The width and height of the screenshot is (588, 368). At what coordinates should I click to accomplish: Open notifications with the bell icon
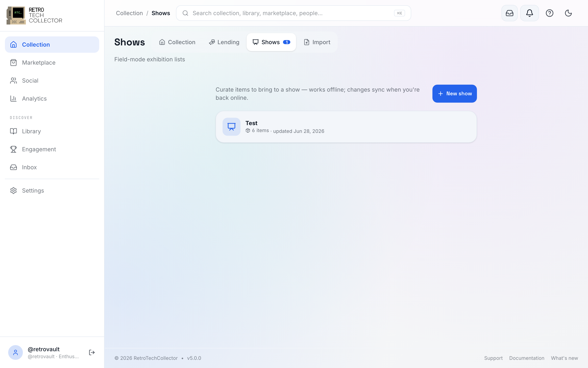pos(529,13)
